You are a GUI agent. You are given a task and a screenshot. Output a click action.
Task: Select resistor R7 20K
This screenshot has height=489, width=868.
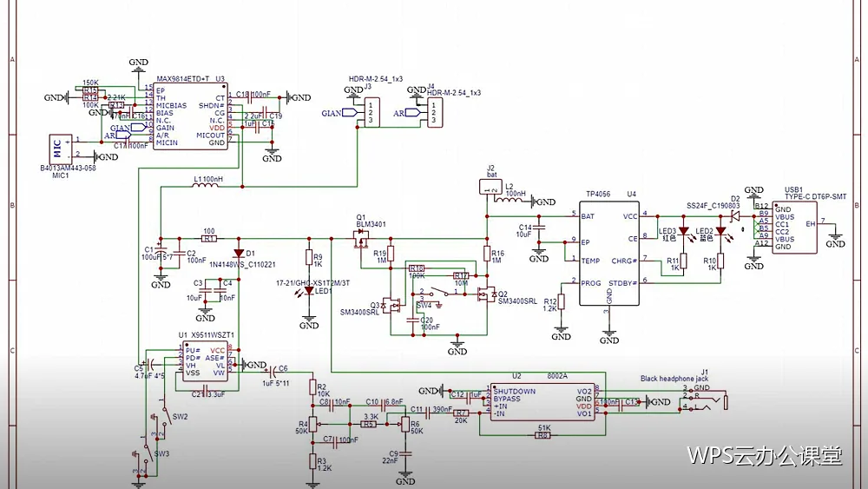click(x=461, y=413)
